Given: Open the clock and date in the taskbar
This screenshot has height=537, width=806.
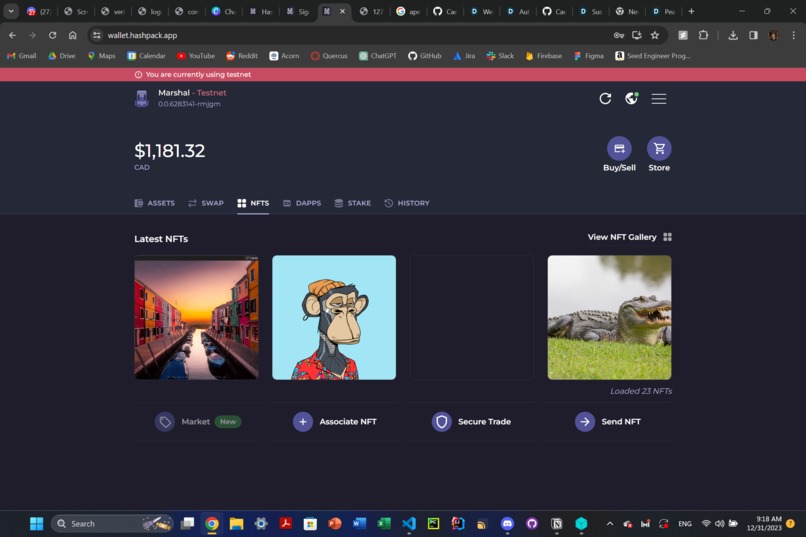Looking at the screenshot, I should [764, 524].
